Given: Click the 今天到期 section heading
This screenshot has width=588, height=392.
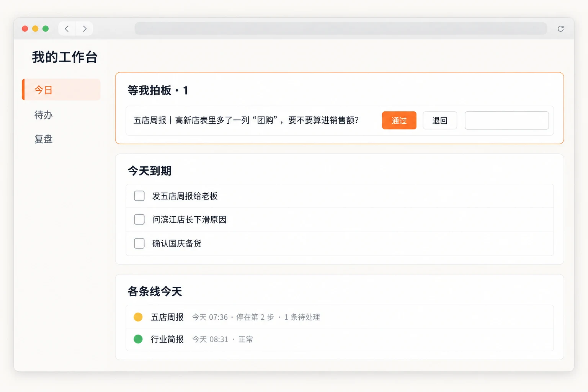Looking at the screenshot, I should click(x=150, y=171).
